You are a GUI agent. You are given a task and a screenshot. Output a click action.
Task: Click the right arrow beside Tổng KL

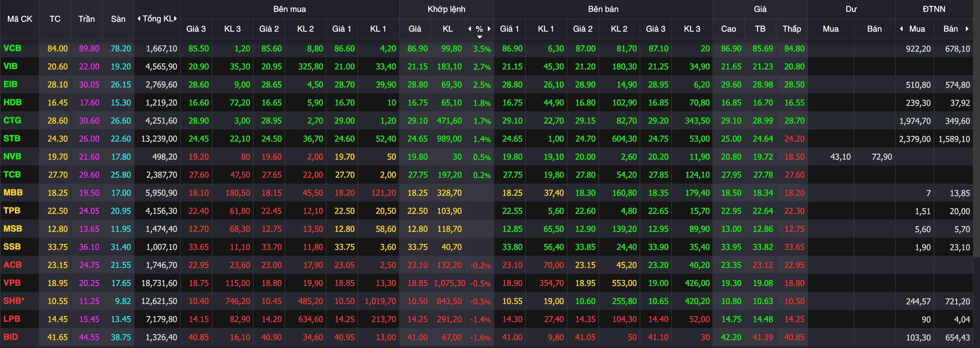(x=175, y=19)
